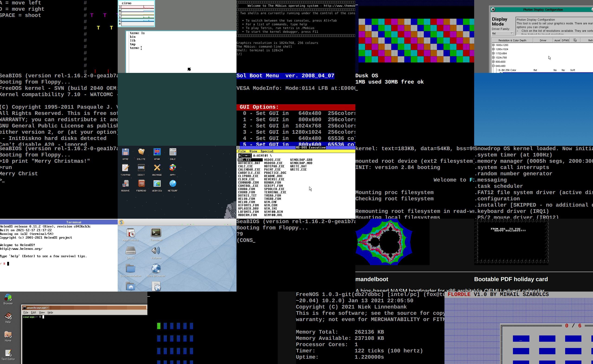Screen dimensions: 593x364
Task: Open View menu in anon@courage terminal
Action: pyautogui.click(x=42, y=312)
